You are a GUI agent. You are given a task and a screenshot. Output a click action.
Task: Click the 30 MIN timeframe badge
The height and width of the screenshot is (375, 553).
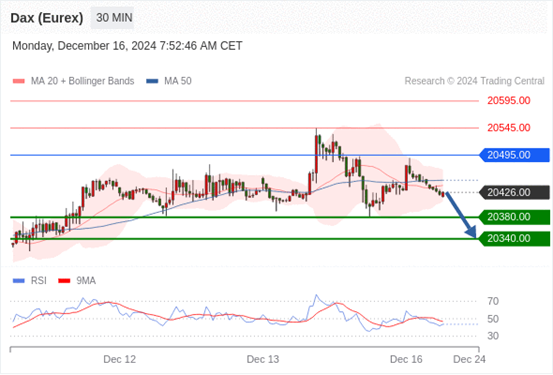click(x=112, y=18)
